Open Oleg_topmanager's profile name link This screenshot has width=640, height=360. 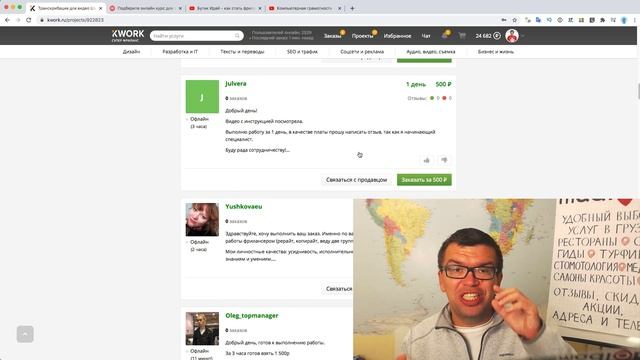click(x=252, y=316)
